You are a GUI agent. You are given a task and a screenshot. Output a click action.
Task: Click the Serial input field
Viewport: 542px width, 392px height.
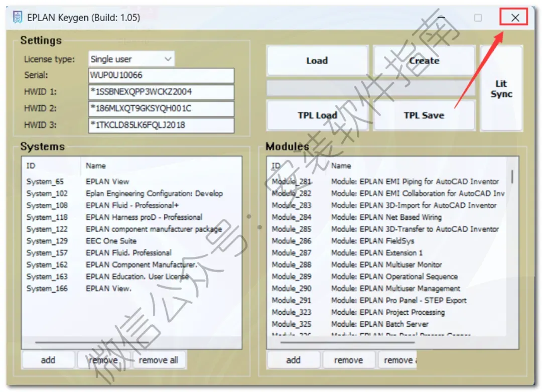161,75
